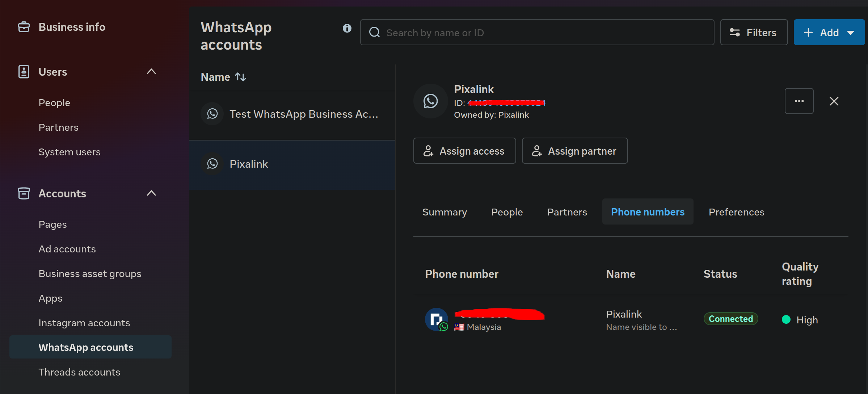This screenshot has height=394, width=868.
Task: Click the info icon beside WhatsApp accounts title
Action: (347, 28)
